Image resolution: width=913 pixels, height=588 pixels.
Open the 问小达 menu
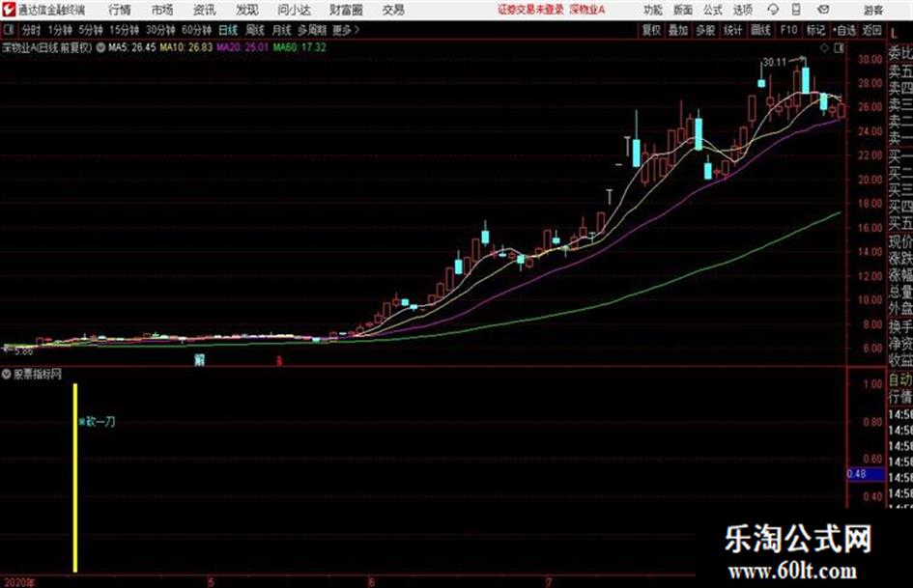pos(294,10)
